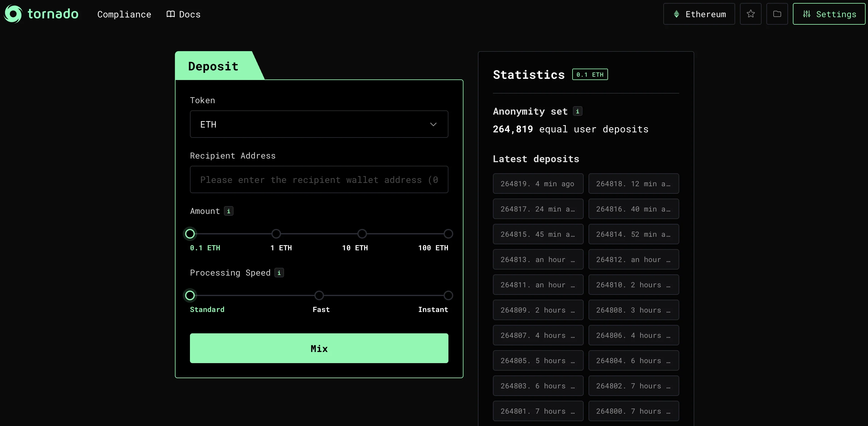Select the 0.1 ETH amount point
Image resolution: width=868 pixels, height=426 pixels.
190,233
